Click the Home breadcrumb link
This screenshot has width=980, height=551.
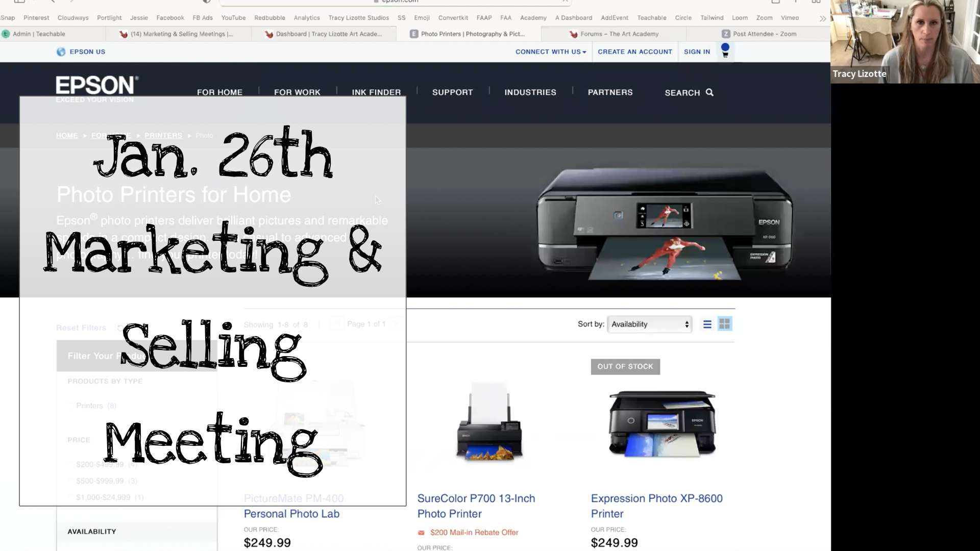coord(67,136)
